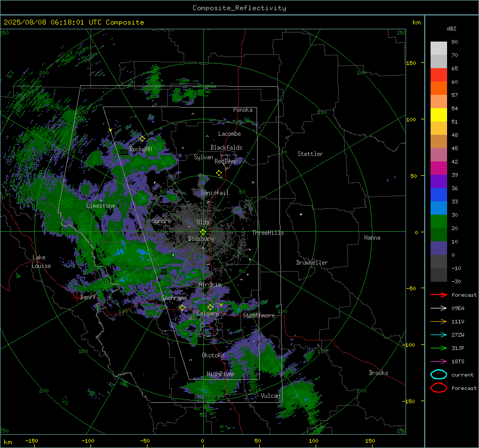Image resolution: width=479 pixels, height=448 pixels.
Task: Click the yellow diamond marker above Calgary label
Action: pyautogui.click(x=210, y=307)
